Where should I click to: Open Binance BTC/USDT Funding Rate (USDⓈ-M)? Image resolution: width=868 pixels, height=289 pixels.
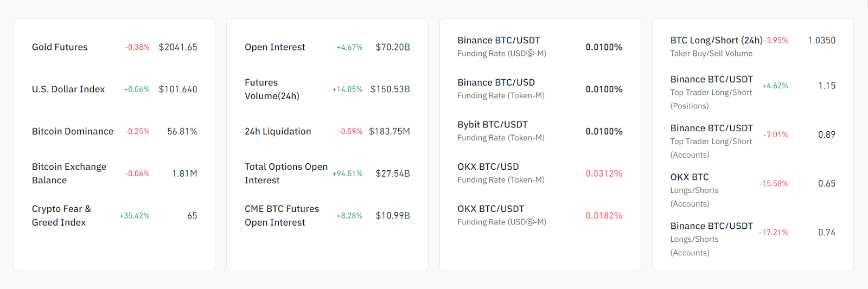tap(501, 47)
